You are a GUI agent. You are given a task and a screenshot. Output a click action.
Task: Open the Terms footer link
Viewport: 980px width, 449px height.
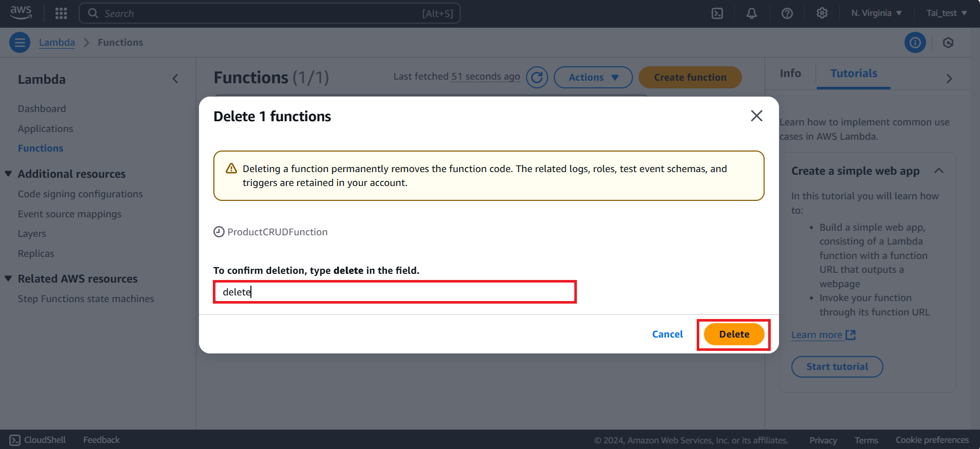[866, 441]
